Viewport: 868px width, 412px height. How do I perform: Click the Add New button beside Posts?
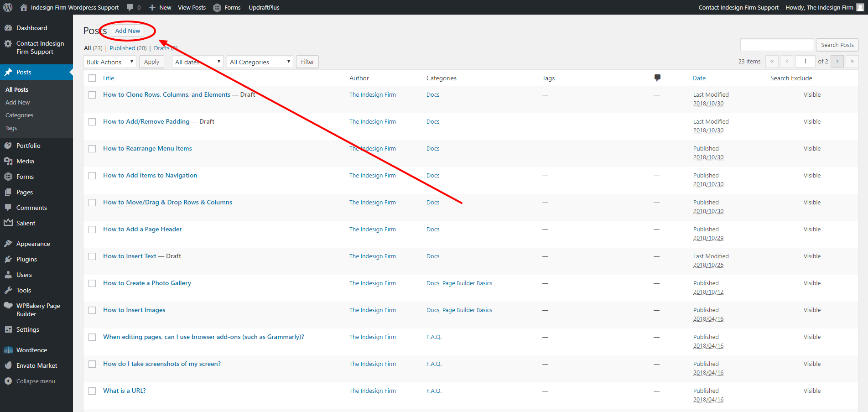pos(127,31)
